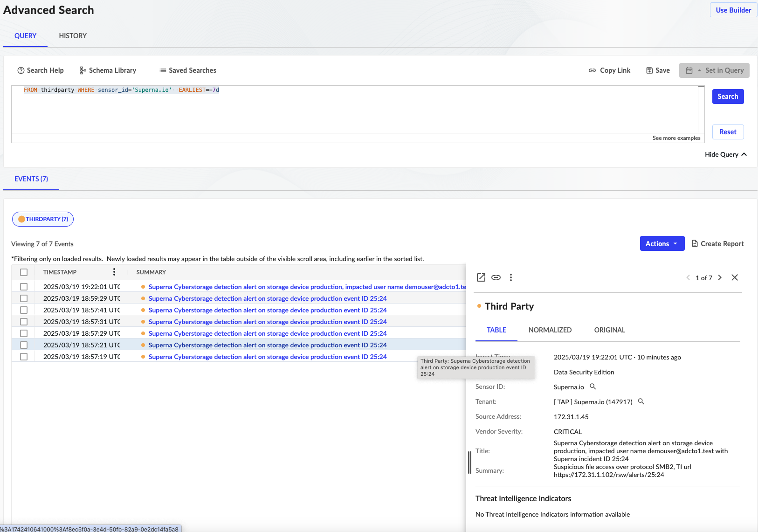Open Search Help
The width and height of the screenshot is (758, 532).
41,70
